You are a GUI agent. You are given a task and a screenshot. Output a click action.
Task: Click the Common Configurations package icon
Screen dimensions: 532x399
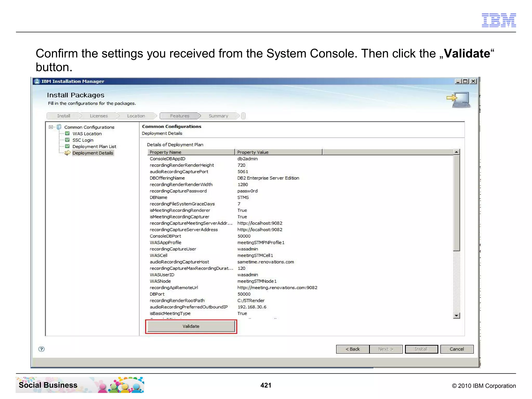point(59,127)
